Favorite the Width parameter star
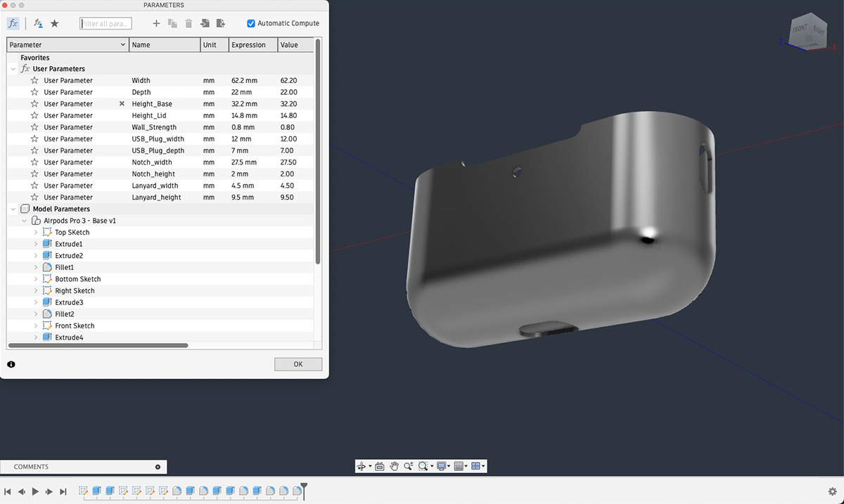This screenshot has width=844, height=504. point(34,81)
